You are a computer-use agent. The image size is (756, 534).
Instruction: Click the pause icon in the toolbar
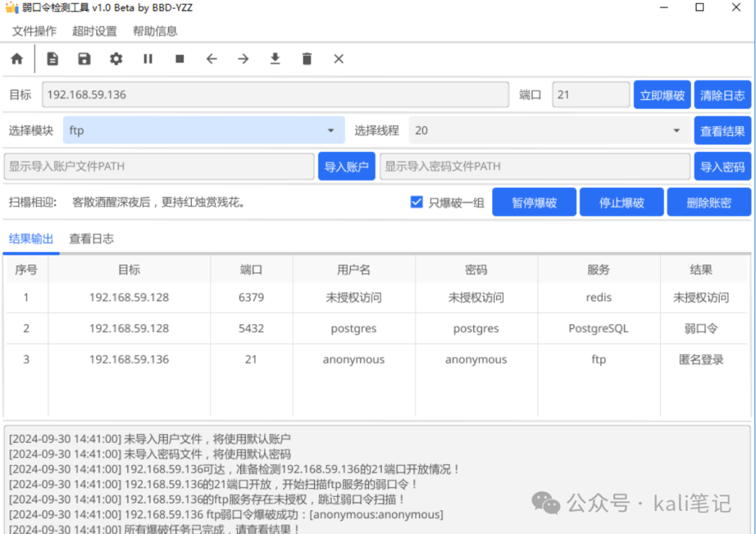pyautogui.click(x=148, y=59)
